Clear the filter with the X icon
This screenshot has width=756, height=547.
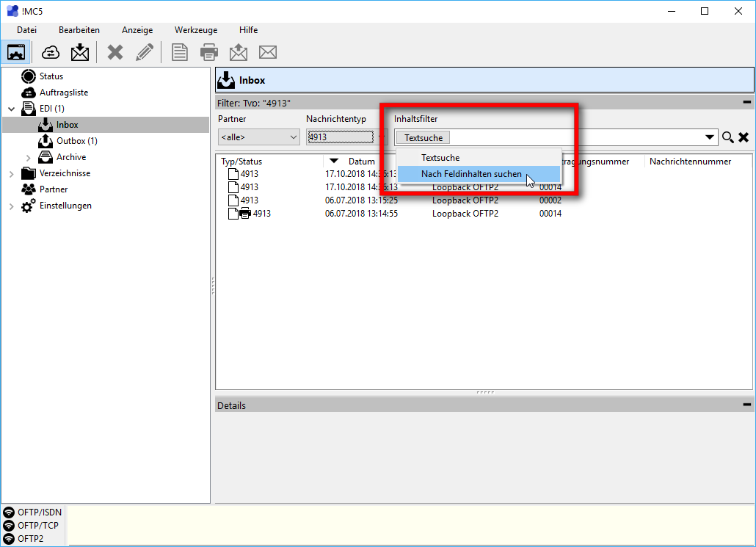coord(744,137)
